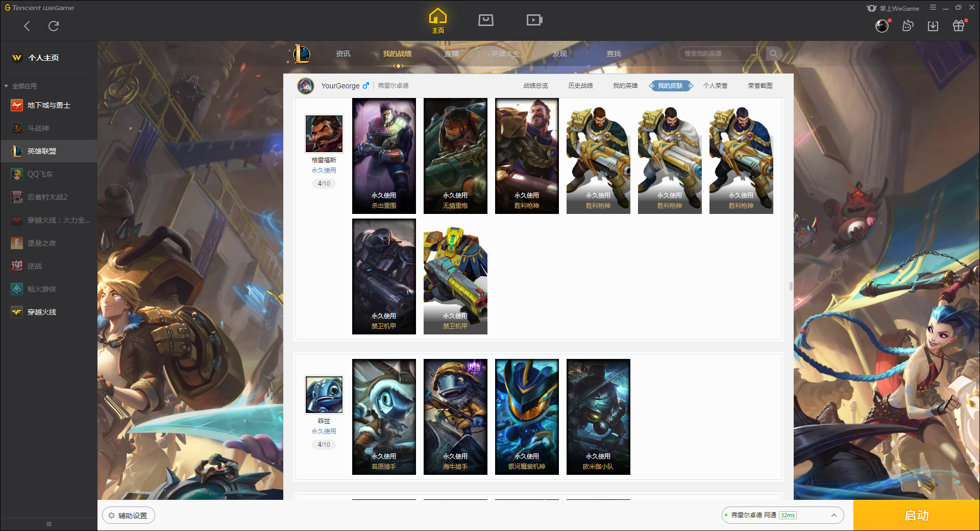The image size is (980, 531).
Task: Open 荣誉截图 sub-tab
Action: tap(760, 86)
